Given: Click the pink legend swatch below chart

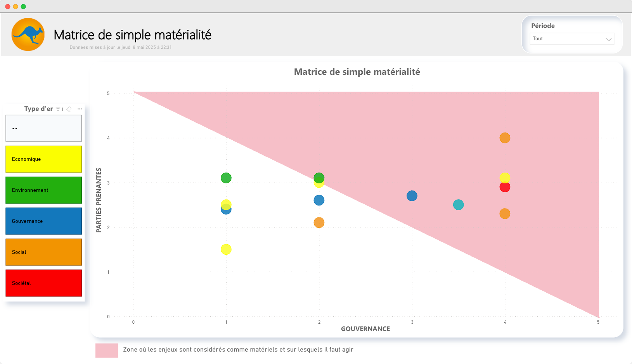Looking at the screenshot, I should click(x=107, y=350).
